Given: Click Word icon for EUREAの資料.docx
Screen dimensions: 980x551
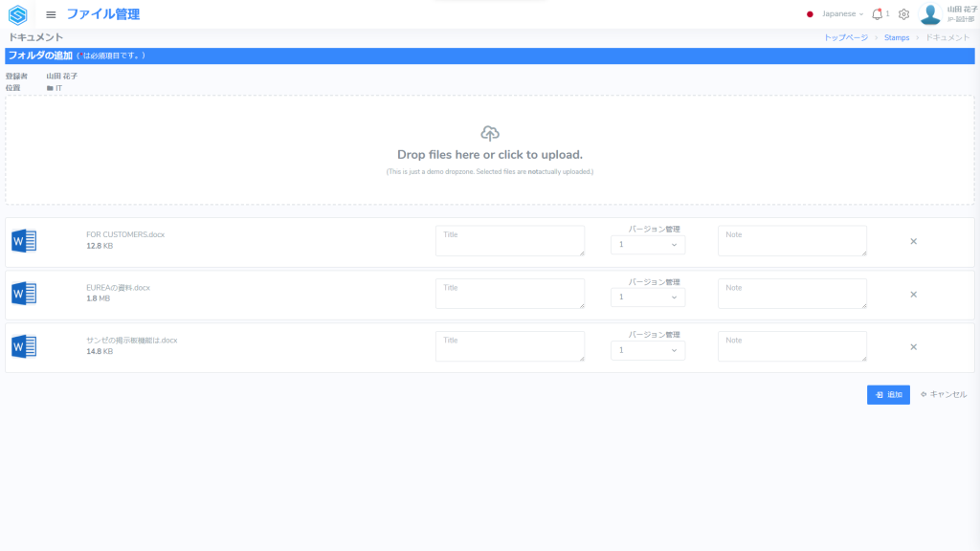Looking at the screenshot, I should tap(24, 294).
